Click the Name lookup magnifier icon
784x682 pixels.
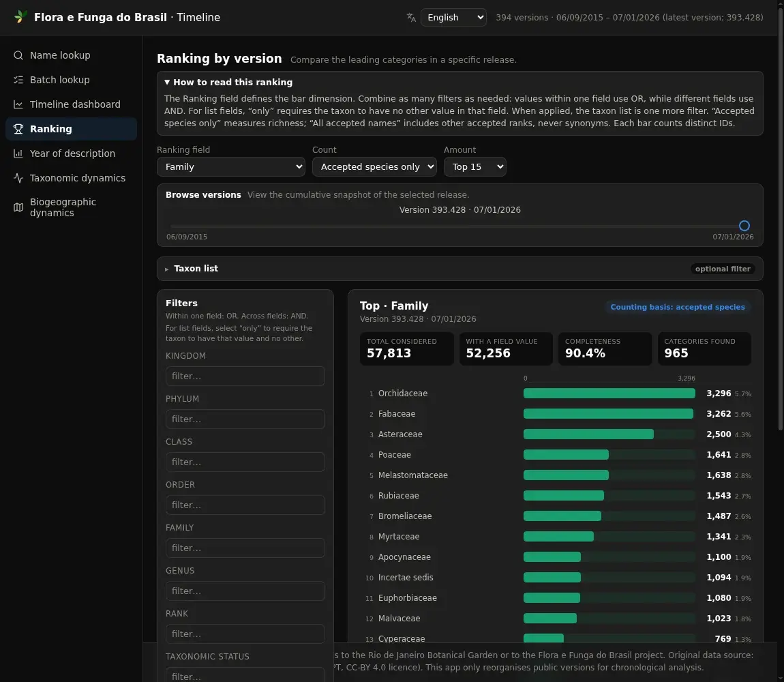(18, 55)
